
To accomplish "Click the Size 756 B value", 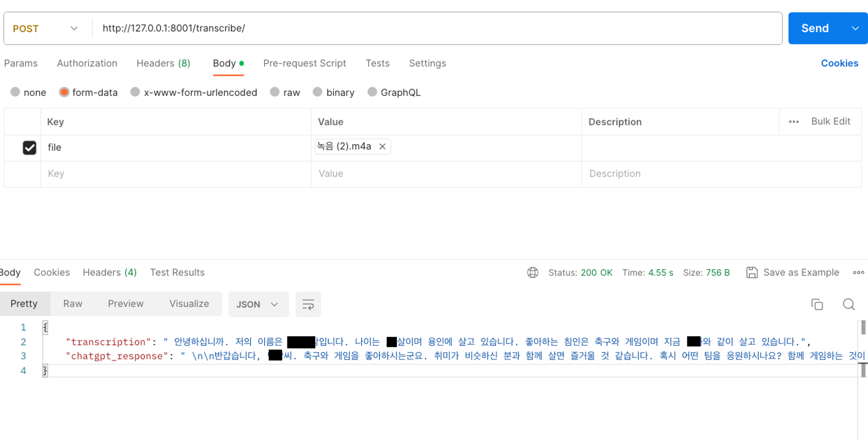I will coord(718,273).
